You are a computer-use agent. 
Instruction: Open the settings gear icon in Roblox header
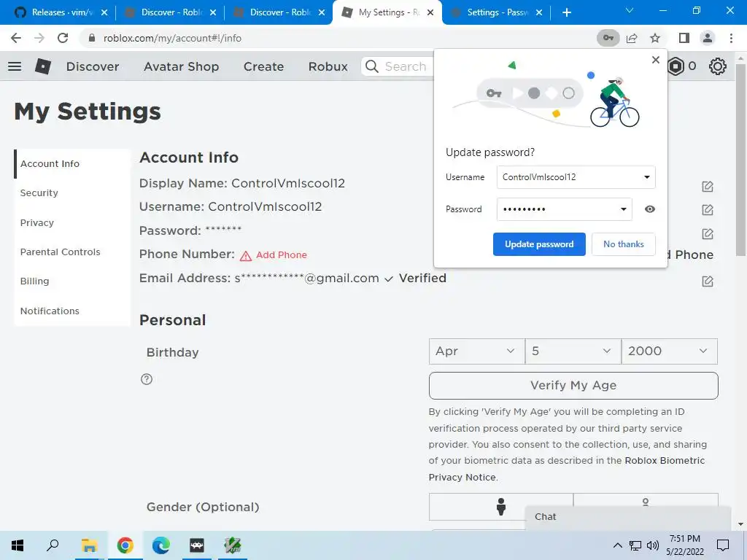(718, 66)
